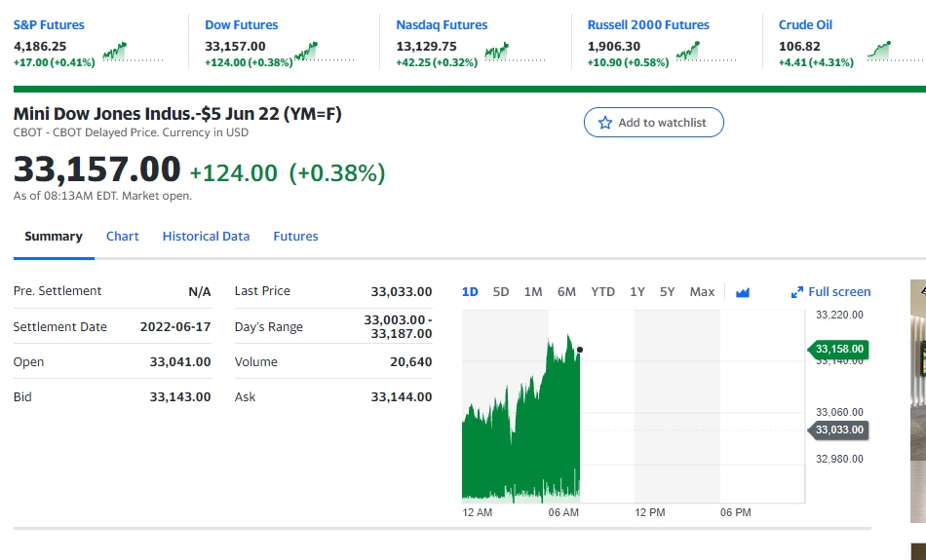Switch to the Futures tab

(296, 236)
